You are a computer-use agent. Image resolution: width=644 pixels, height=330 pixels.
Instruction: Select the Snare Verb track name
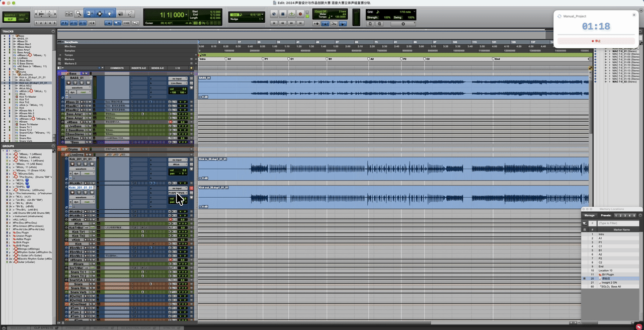tap(78, 292)
